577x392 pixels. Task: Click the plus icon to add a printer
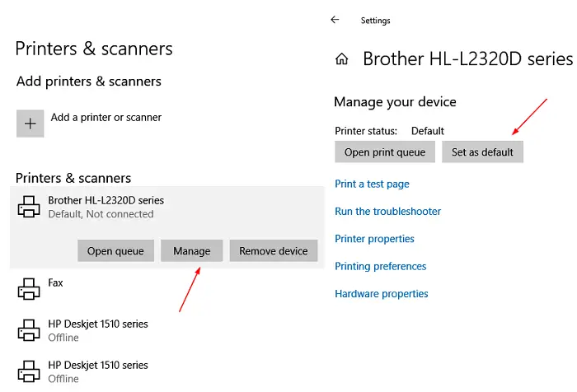(30, 124)
